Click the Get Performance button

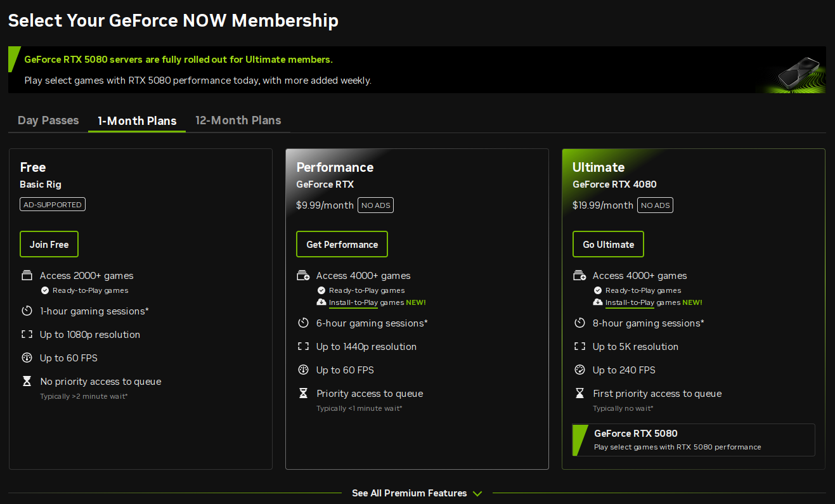point(342,245)
